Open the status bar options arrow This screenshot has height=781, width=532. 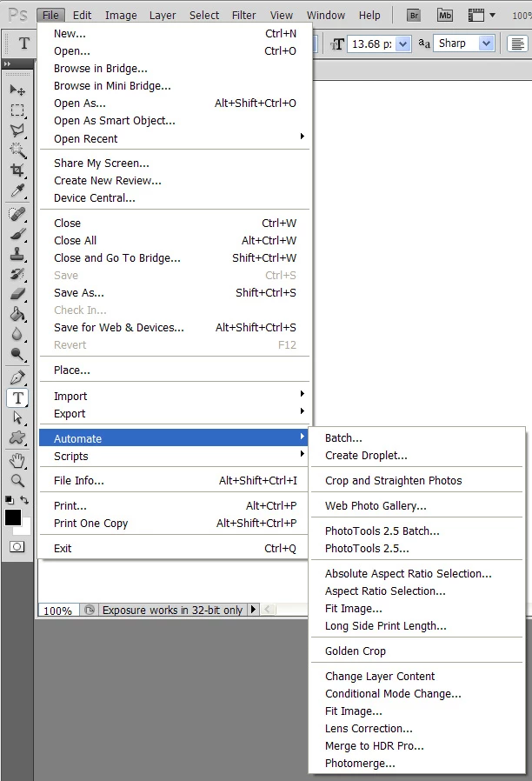click(x=253, y=609)
